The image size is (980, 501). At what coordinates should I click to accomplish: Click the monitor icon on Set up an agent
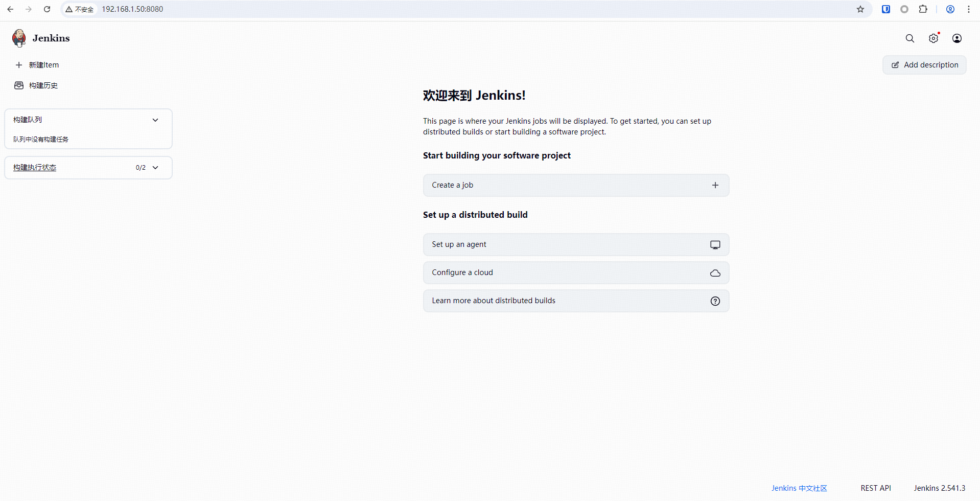pos(715,245)
